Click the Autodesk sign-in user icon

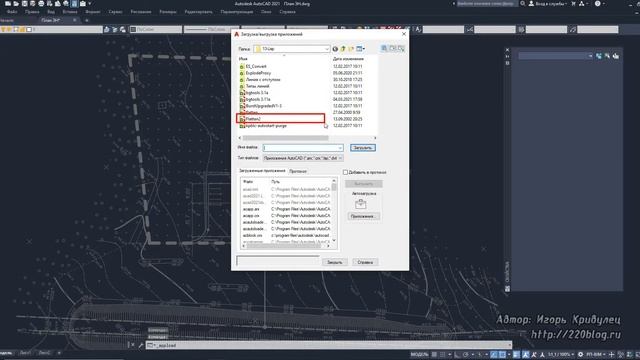pos(531,4)
